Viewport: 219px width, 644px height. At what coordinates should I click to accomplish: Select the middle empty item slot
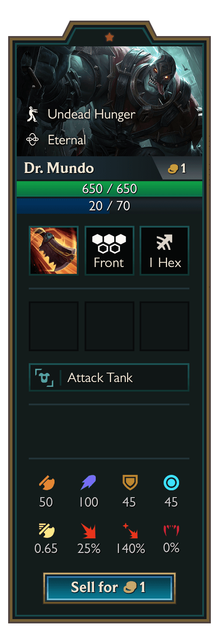point(109,326)
